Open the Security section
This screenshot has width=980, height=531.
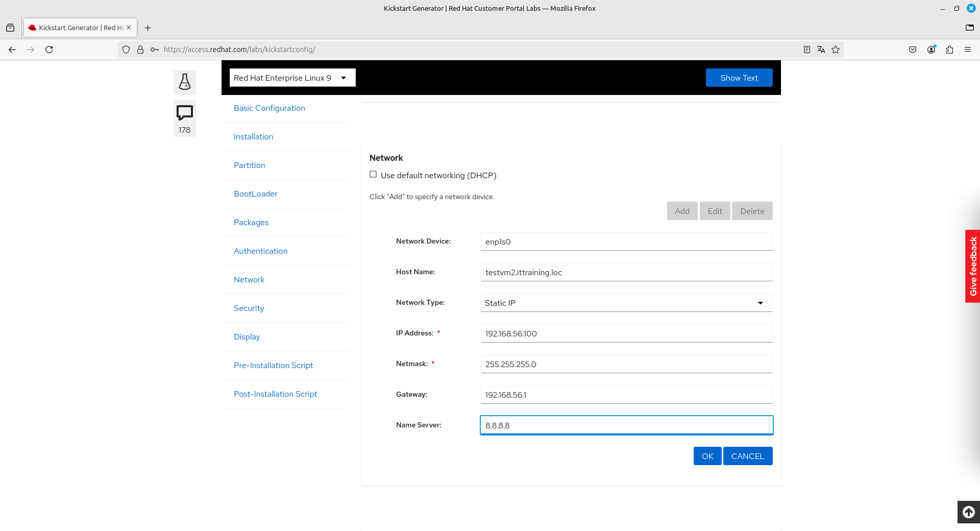point(249,308)
